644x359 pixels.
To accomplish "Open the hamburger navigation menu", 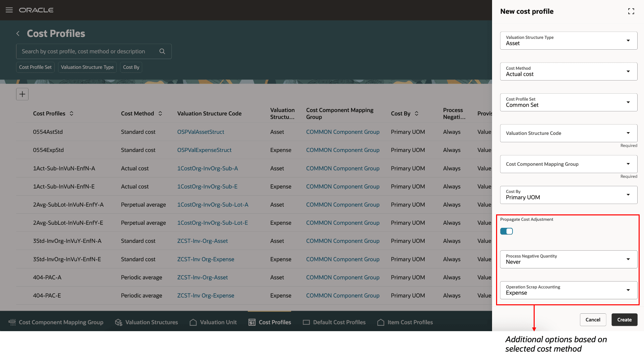I will [9, 10].
